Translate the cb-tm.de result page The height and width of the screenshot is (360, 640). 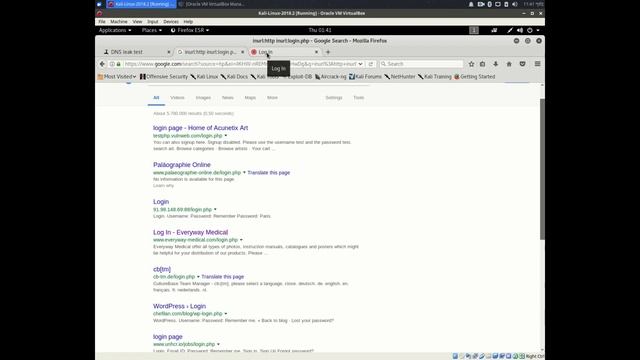click(x=222, y=277)
